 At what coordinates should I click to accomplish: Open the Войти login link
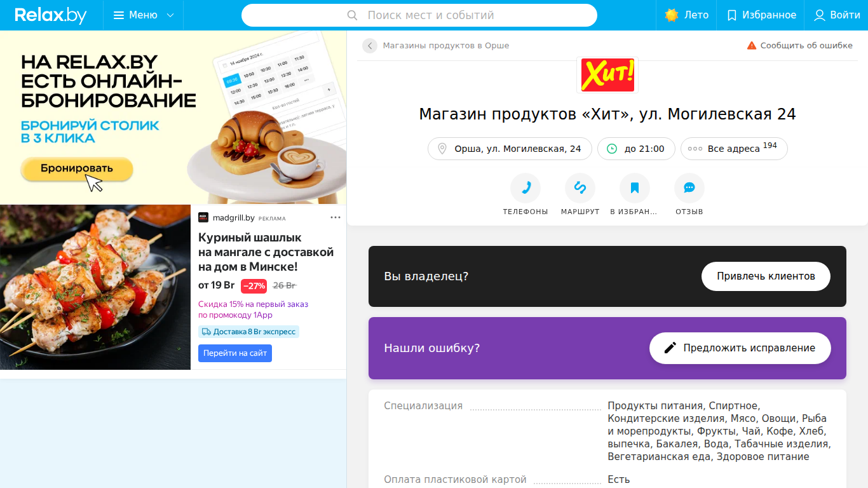coord(837,15)
